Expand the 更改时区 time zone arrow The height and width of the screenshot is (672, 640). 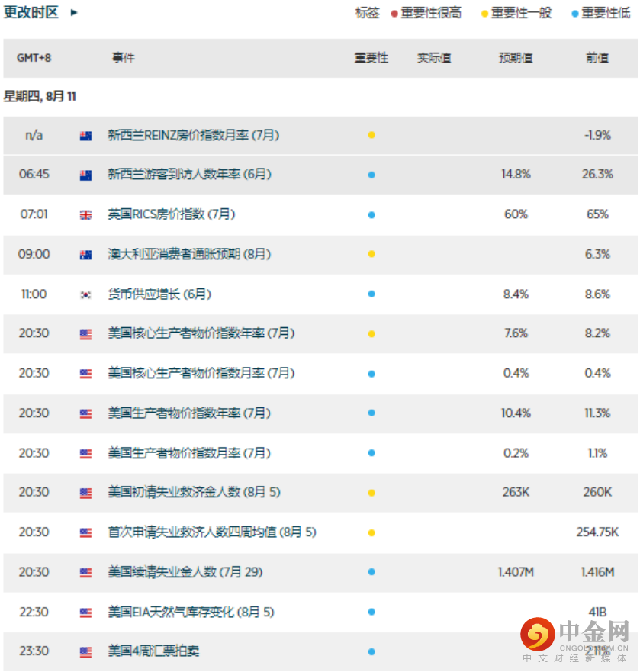coord(74,12)
